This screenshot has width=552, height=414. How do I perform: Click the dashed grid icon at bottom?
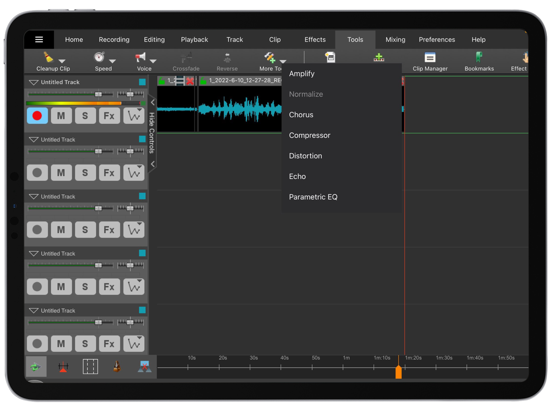click(90, 367)
